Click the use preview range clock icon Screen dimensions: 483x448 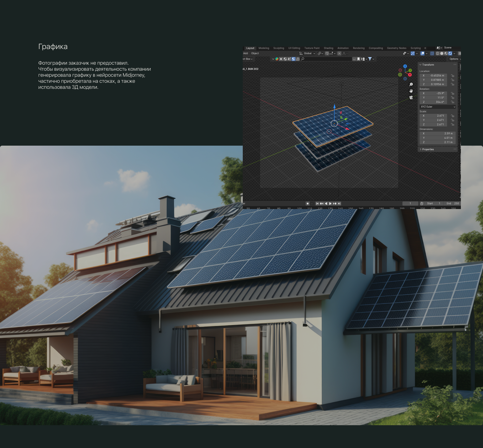[422, 203]
